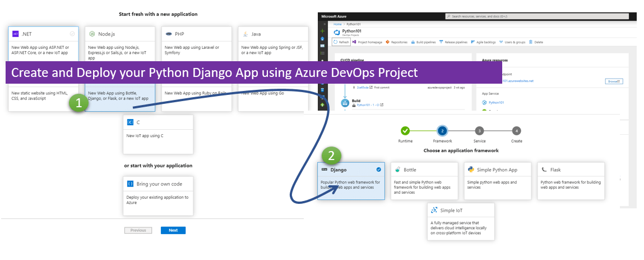Select the Node.js logo icon
This screenshot has width=644, height=260.
pyautogui.click(x=92, y=34)
